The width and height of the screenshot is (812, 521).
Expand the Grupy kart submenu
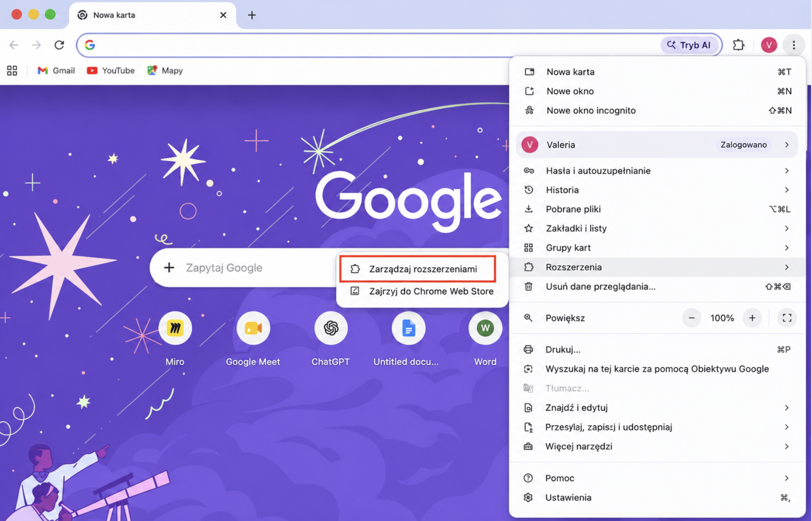point(657,248)
